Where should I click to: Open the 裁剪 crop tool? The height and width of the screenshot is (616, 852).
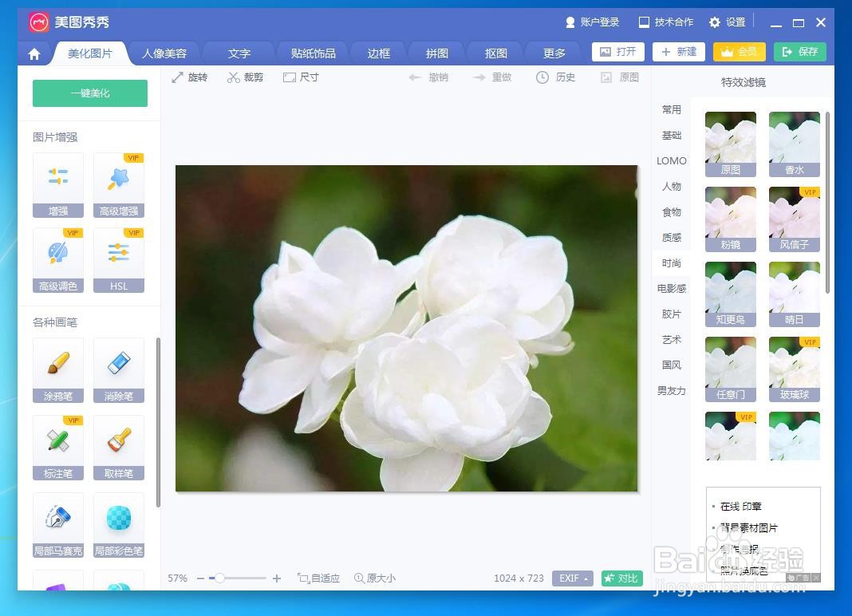coord(245,77)
